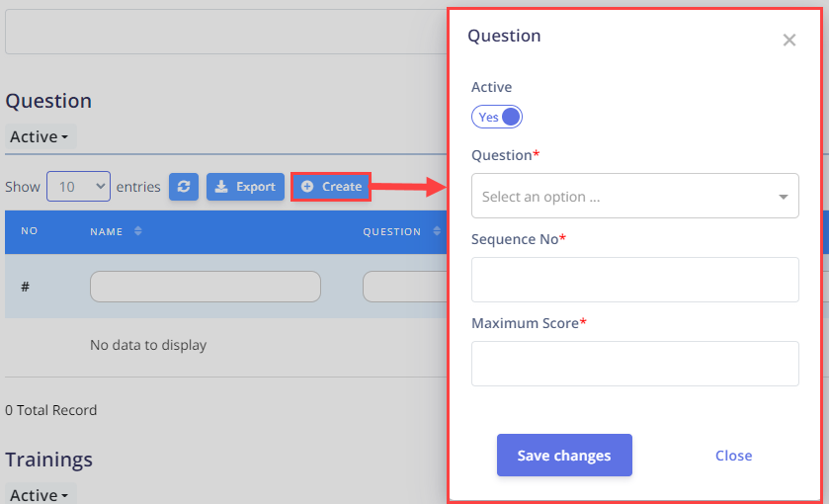829x504 pixels.
Task: Click the Close link in the dialog
Action: [733, 456]
